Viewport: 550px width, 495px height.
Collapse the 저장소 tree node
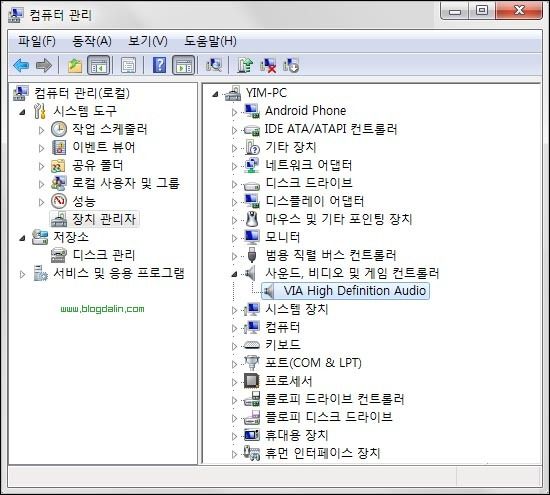[22, 239]
